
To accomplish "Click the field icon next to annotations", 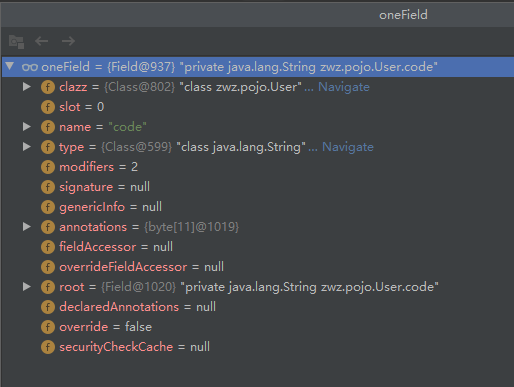I will click(48, 227).
